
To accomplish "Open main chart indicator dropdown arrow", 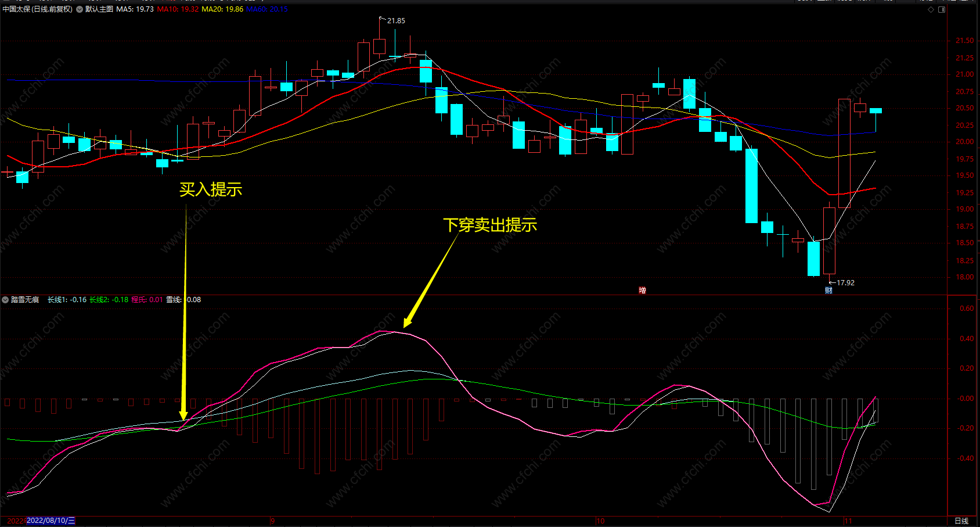I will click(x=80, y=9).
